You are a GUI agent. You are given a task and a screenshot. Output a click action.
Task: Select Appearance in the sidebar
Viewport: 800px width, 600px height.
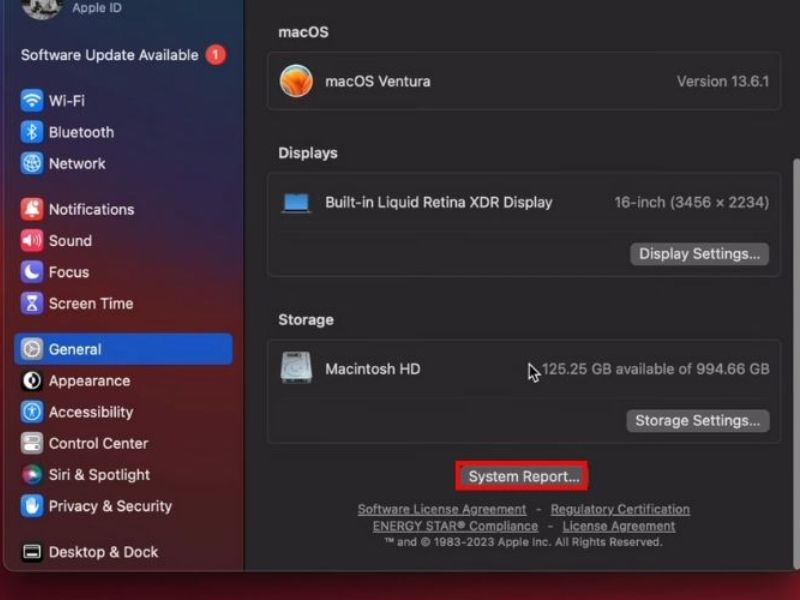123,381
